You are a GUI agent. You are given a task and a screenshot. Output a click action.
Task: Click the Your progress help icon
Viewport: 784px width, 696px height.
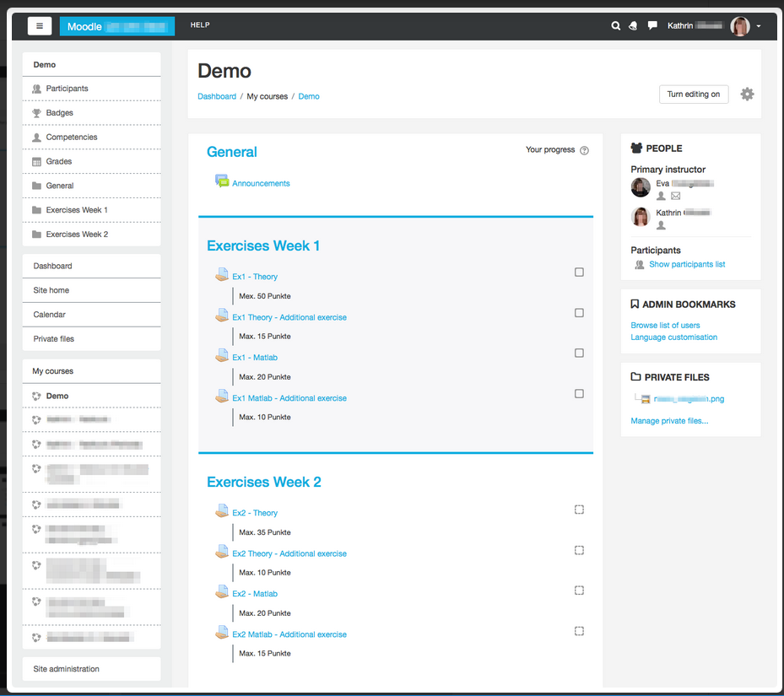tap(584, 151)
